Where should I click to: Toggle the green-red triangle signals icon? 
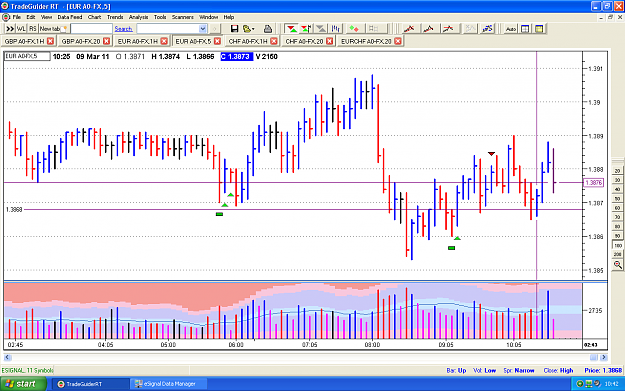(x=292, y=29)
